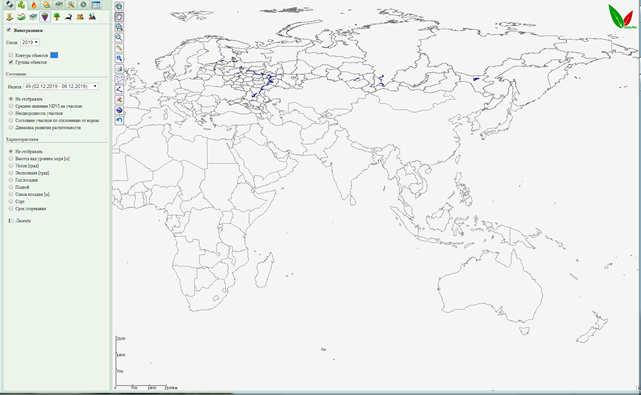The width and height of the screenshot is (641, 395).
Task: Open the gear settings tab
Action: [x=83, y=5]
